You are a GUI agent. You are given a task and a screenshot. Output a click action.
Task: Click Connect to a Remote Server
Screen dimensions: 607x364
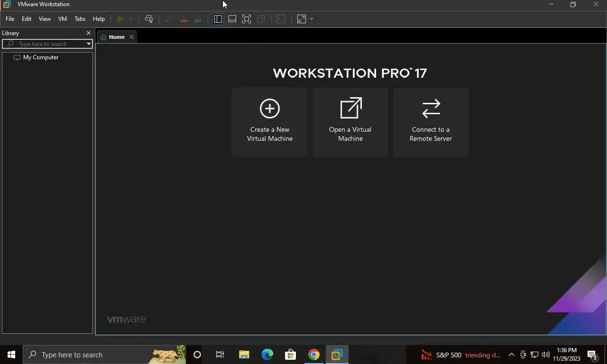click(431, 122)
